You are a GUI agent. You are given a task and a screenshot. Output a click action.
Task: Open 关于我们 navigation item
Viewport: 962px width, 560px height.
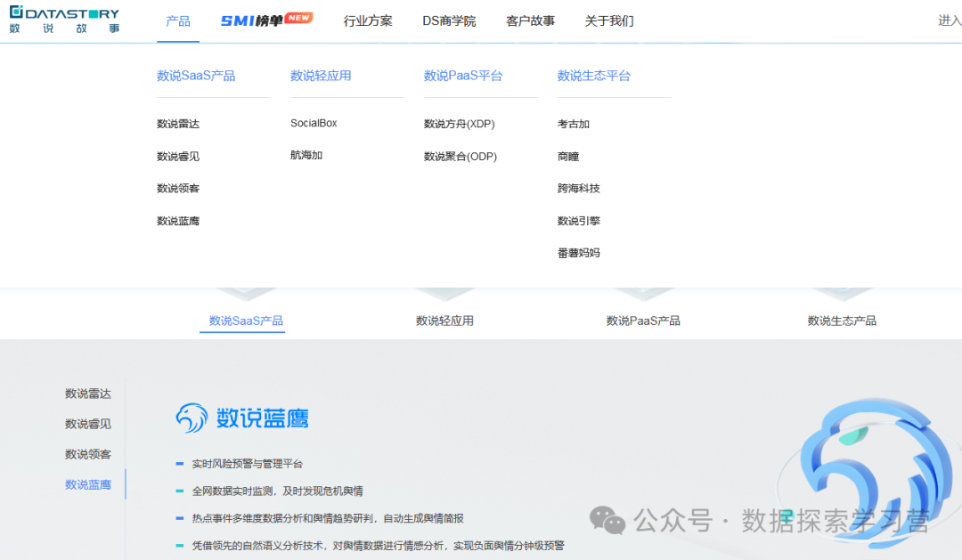pyautogui.click(x=609, y=20)
